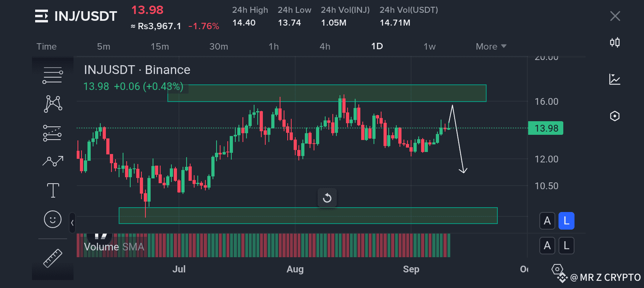Click the -1.76% change value
This screenshot has width=644, height=288.
(x=204, y=26)
